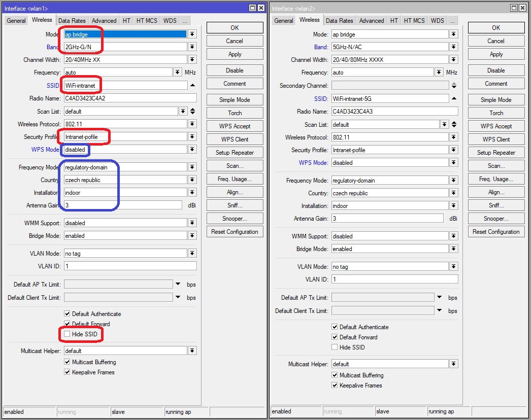Screen dimensions: 531x420
Task: Open the Band dropdown in wlan1
Action: tap(192, 47)
